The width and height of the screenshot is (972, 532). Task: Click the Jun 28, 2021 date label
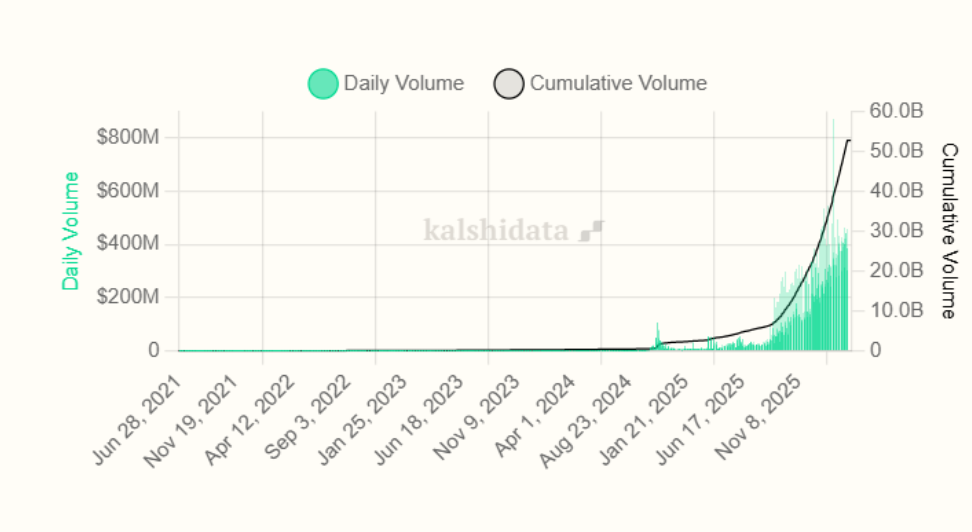pos(139,420)
